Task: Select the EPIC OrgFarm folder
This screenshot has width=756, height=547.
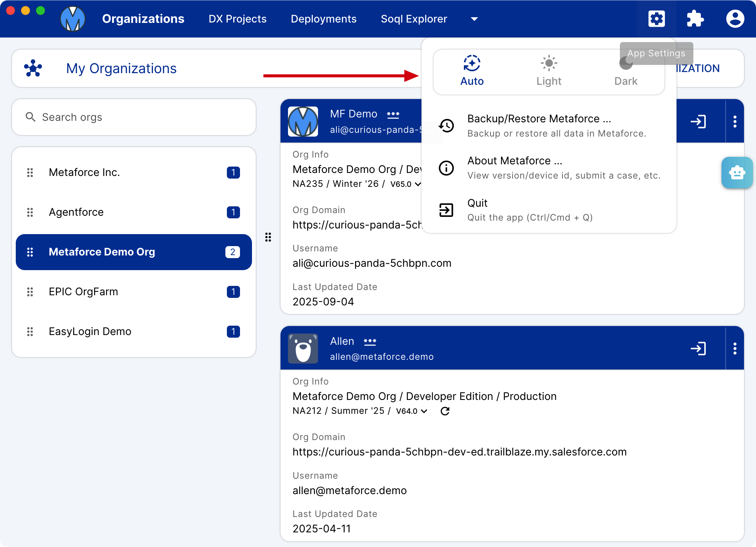Action: (x=134, y=292)
